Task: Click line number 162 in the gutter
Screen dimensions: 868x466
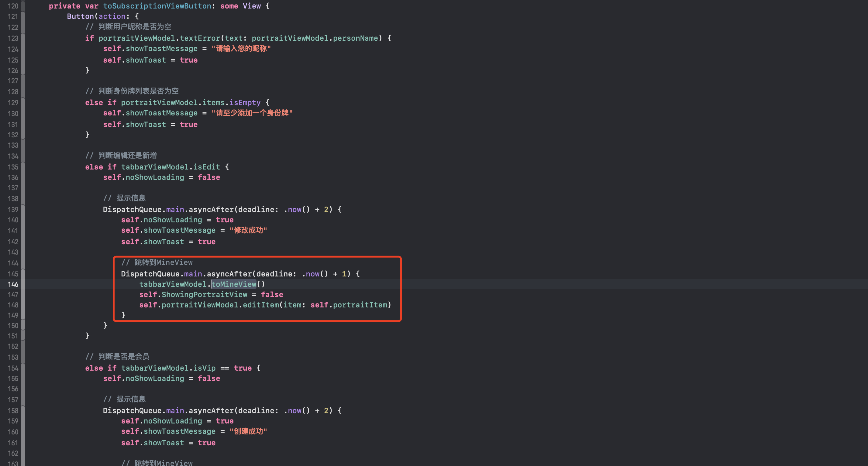Action: [x=13, y=453]
